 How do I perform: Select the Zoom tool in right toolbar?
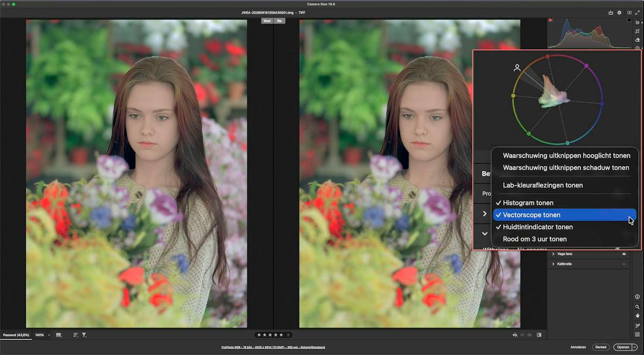click(637, 307)
